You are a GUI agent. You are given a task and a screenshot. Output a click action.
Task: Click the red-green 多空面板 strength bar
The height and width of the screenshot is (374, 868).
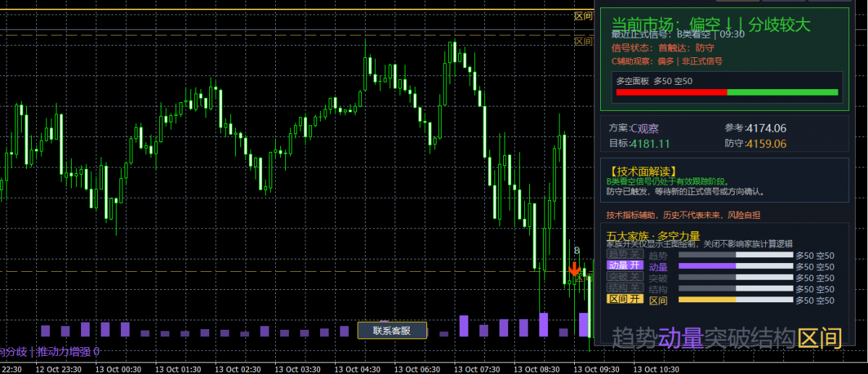[727, 93]
